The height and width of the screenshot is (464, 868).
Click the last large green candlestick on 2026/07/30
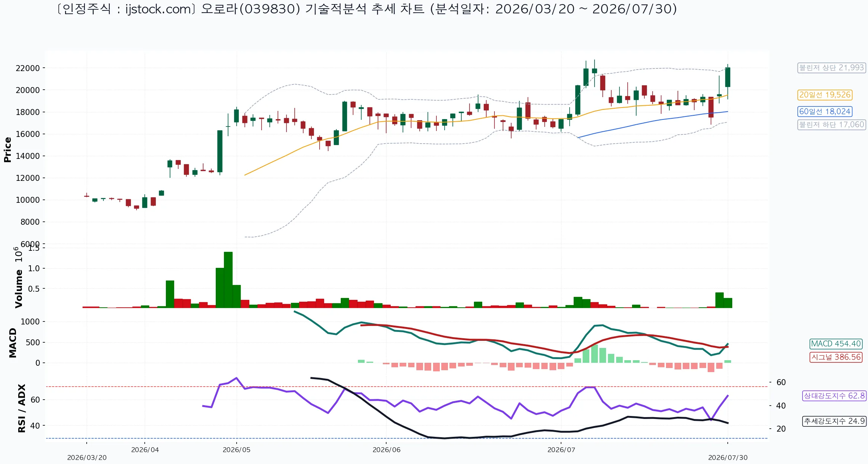[728, 77]
